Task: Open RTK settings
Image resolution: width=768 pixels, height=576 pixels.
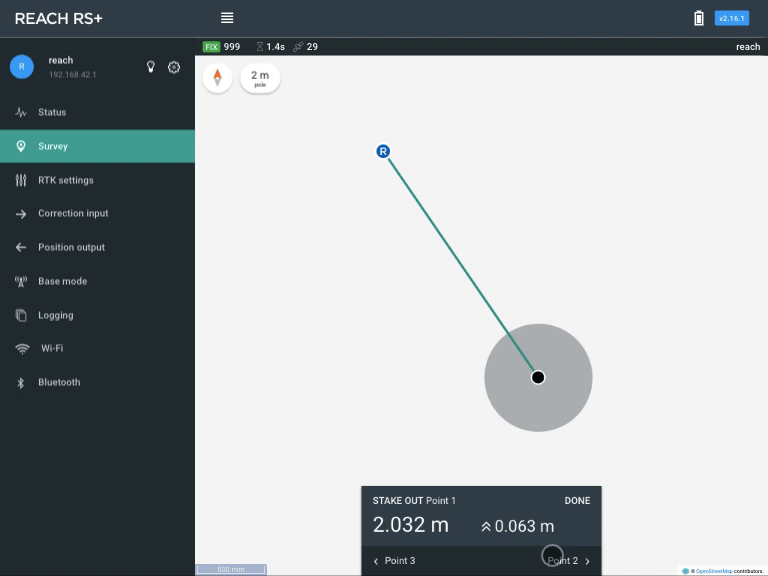Action: (97, 180)
